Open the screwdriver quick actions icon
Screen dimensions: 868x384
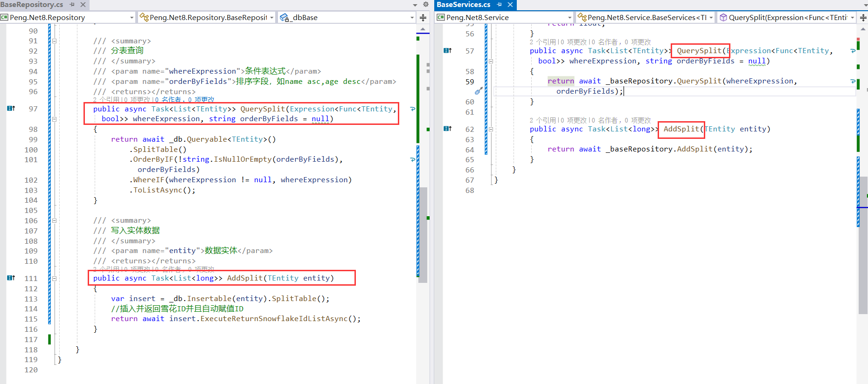479,91
